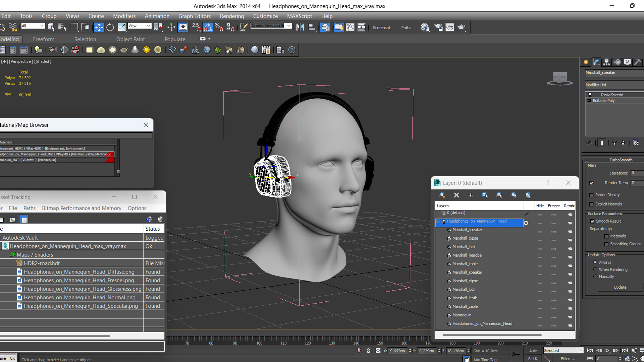
Task: Click the X coordinate input field
Action: tap(397, 351)
